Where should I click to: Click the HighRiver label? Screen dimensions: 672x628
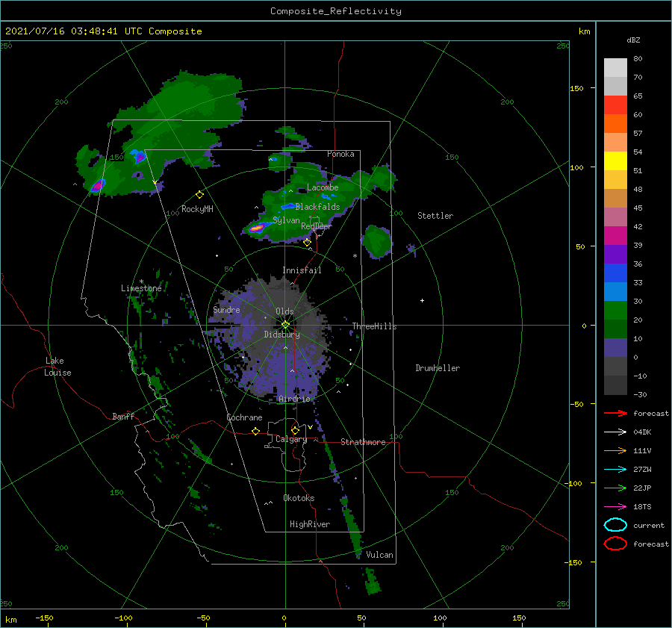point(310,524)
